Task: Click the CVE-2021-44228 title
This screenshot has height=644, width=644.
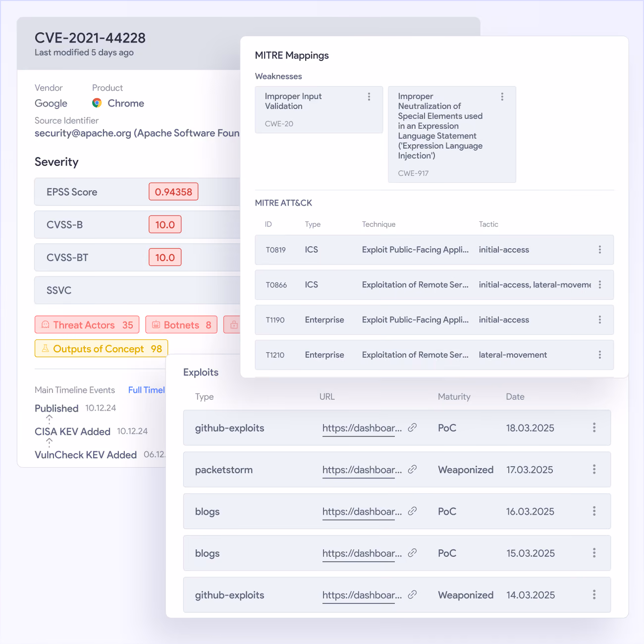Action: 90,38
